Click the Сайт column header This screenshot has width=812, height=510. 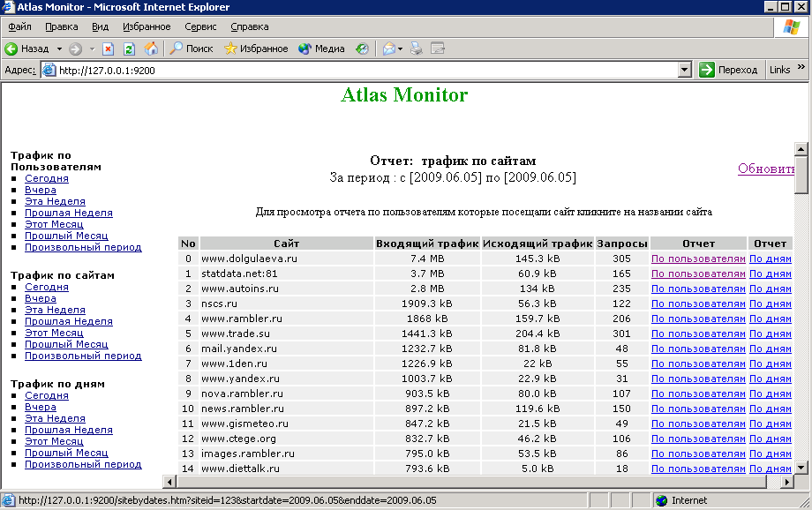[x=286, y=244]
